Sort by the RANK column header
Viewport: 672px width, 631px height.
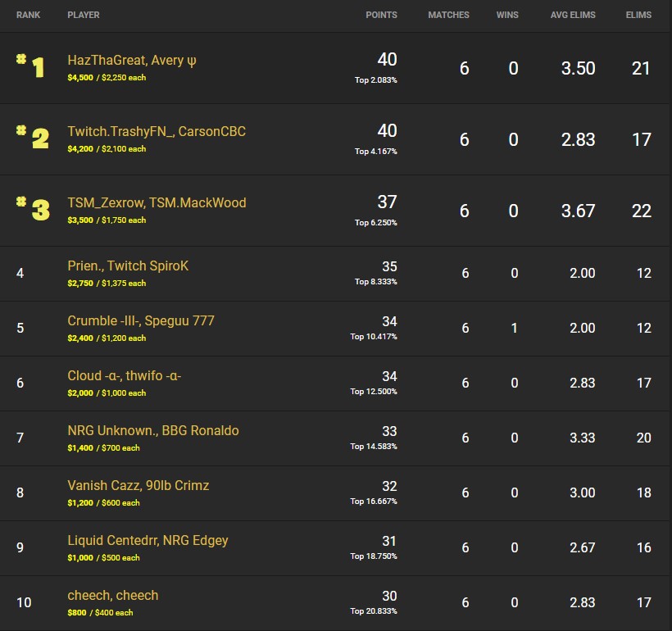(29, 15)
